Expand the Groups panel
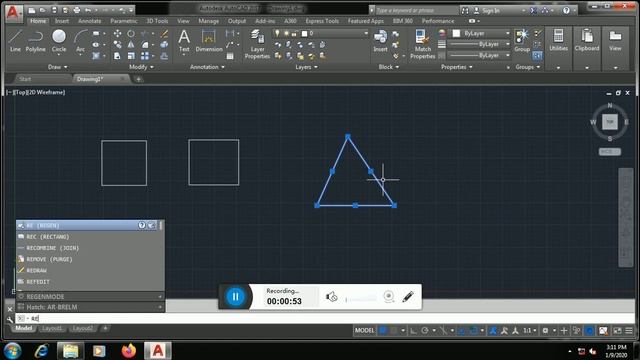The height and width of the screenshot is (360, 640). (528, 67)
